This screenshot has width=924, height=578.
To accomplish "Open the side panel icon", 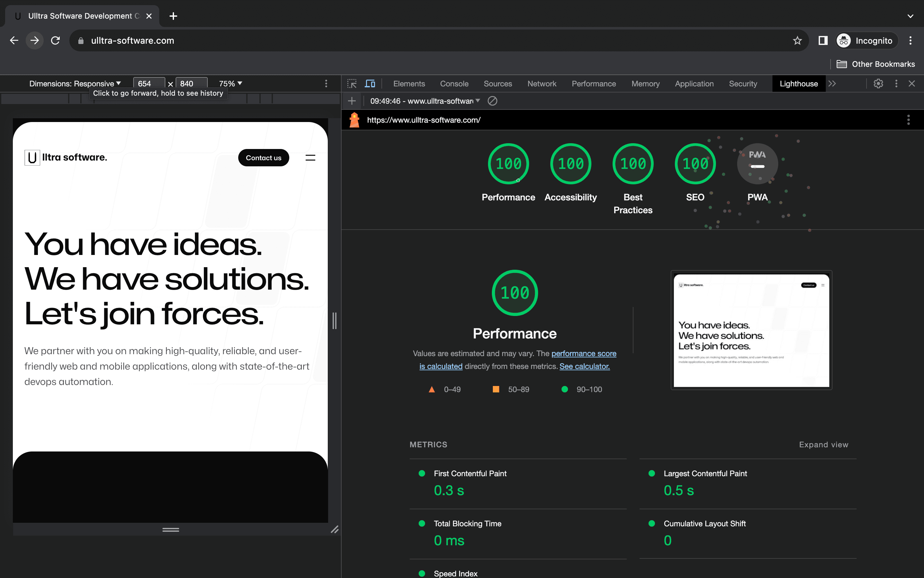I will [x=823, y=40].
